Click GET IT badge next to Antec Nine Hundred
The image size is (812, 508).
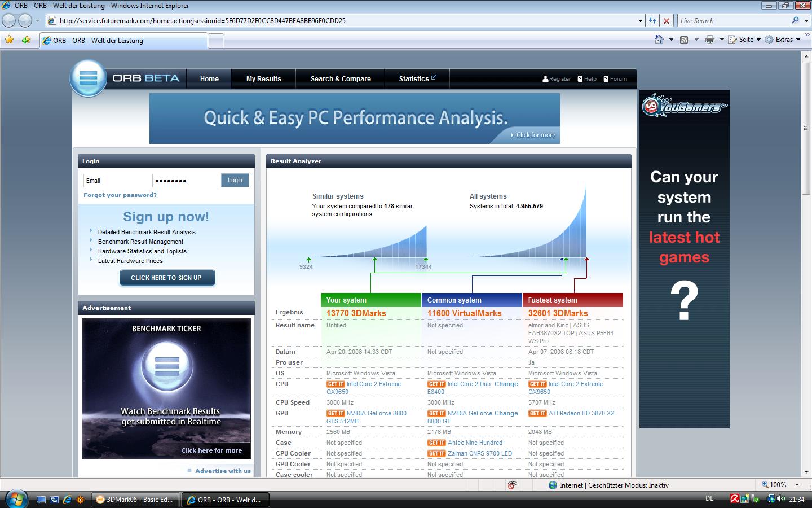[x=436, y=443]
